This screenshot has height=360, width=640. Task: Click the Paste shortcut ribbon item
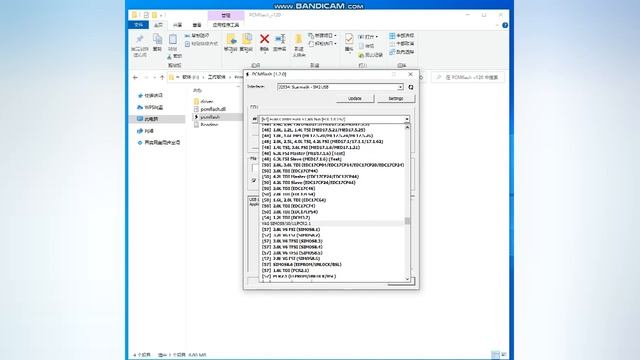(201, 44)
